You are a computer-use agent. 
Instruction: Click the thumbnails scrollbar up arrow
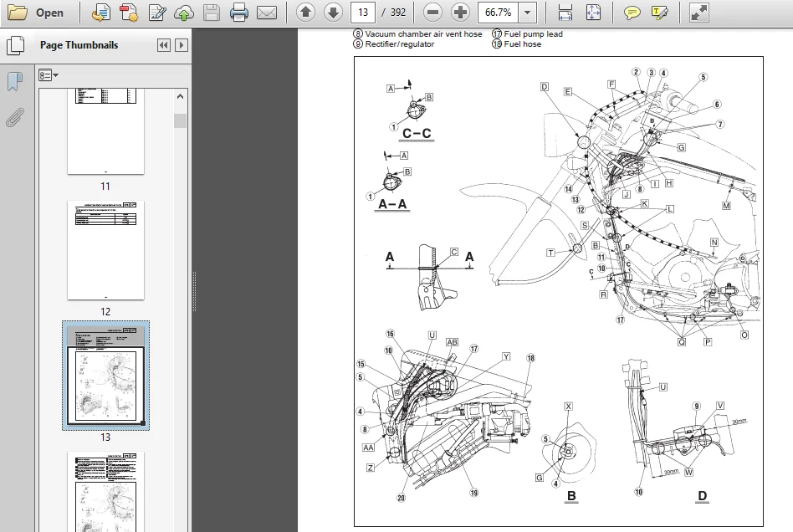[180, 96]
